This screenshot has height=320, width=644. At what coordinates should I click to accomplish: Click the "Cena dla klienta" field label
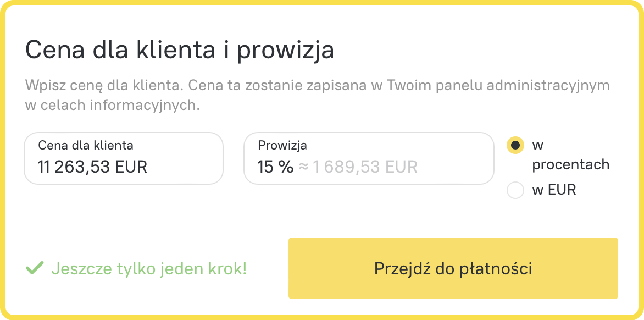pos(86,146)
